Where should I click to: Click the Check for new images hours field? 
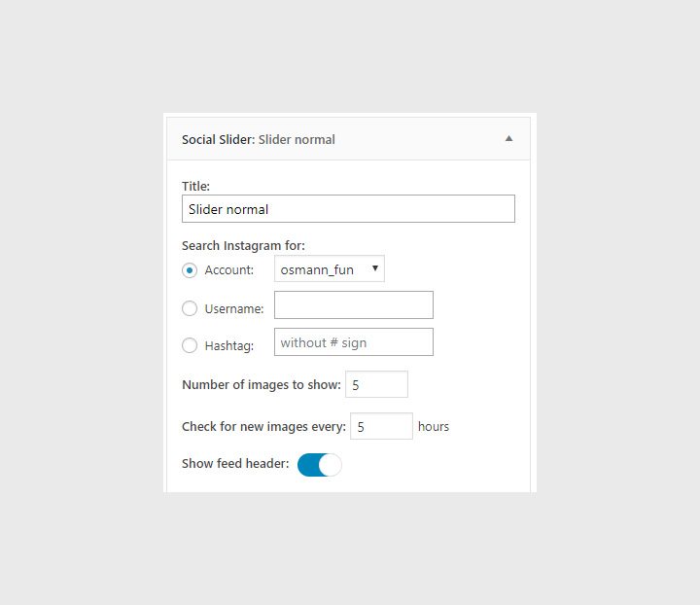click(382, 426)
